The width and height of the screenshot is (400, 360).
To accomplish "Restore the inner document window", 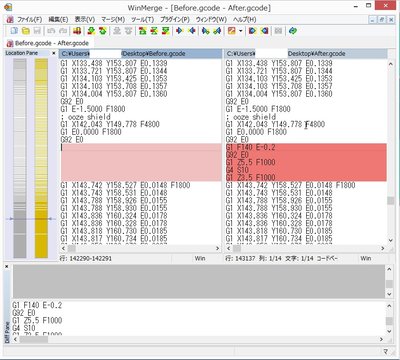I will 382,20.
